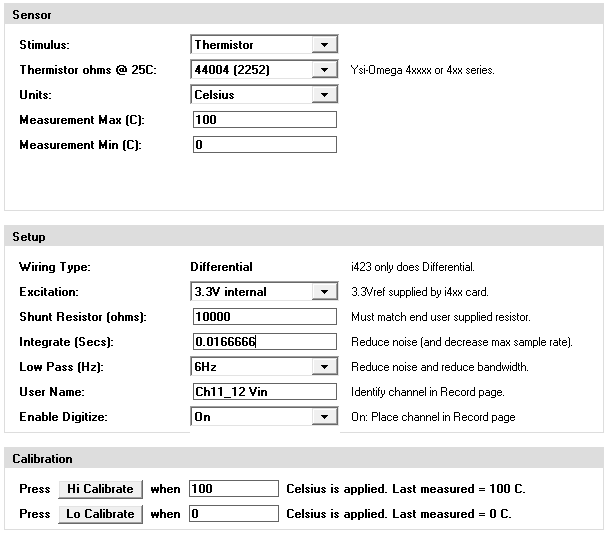Viewport: 609px width, 533px height.
Task: Click the Enable Digitize arrow button
Action: click(x=324, y=417)
